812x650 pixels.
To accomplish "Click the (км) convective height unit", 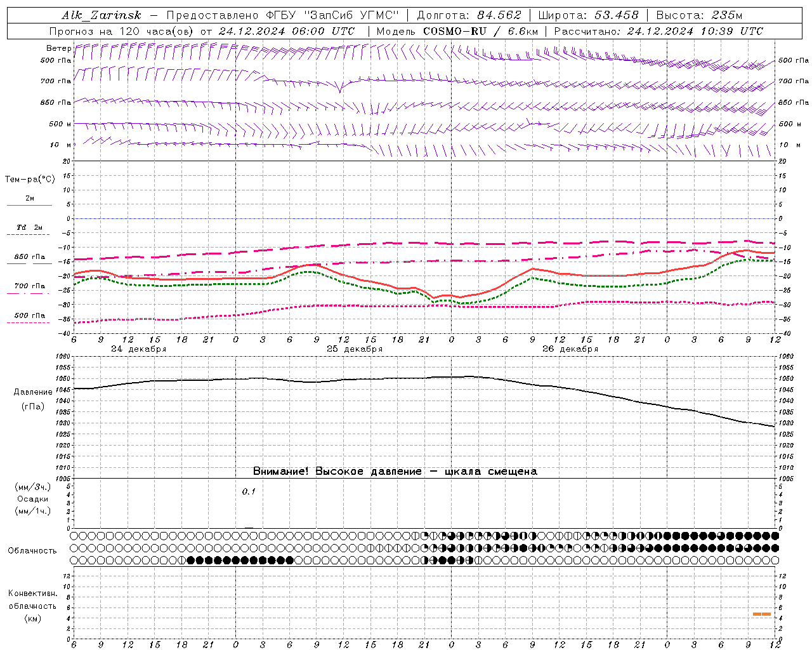I will (x=32, y=618).
